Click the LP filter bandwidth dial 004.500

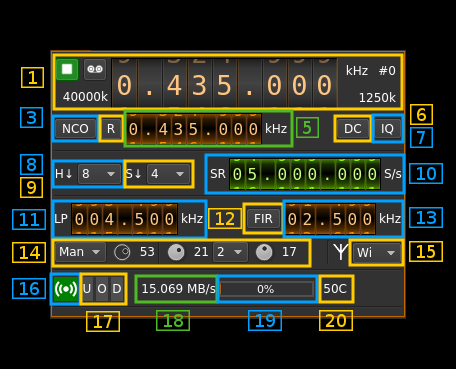[124, 219]
